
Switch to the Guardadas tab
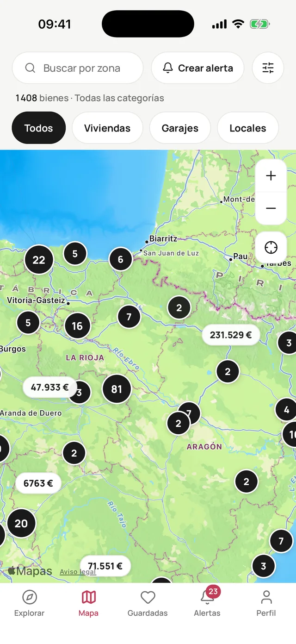(x=148, y=604)
